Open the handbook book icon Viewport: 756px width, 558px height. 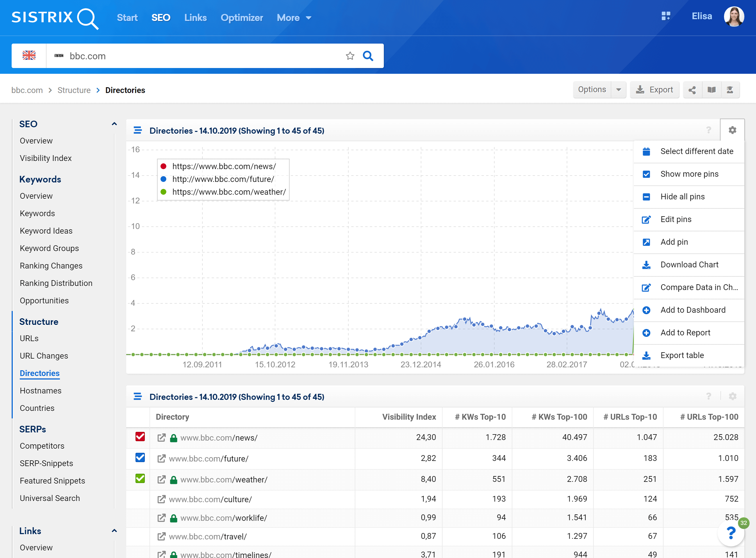click(x=712, y=90)
